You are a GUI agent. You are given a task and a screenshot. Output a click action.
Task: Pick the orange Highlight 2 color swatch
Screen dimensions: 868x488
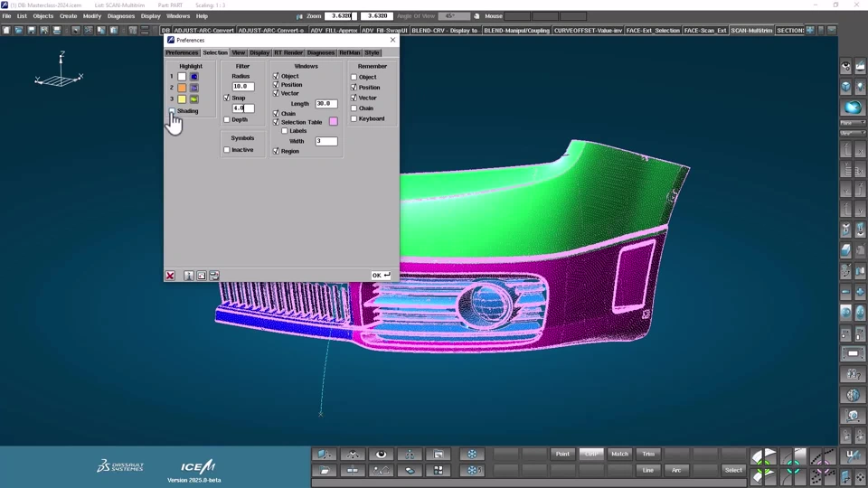[182, 88]
